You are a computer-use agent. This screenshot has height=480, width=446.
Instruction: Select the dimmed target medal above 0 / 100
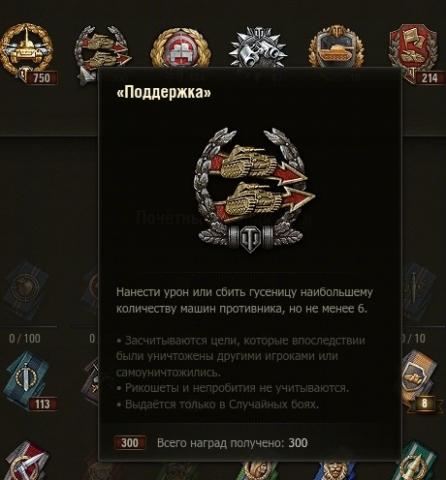point(26,290)
